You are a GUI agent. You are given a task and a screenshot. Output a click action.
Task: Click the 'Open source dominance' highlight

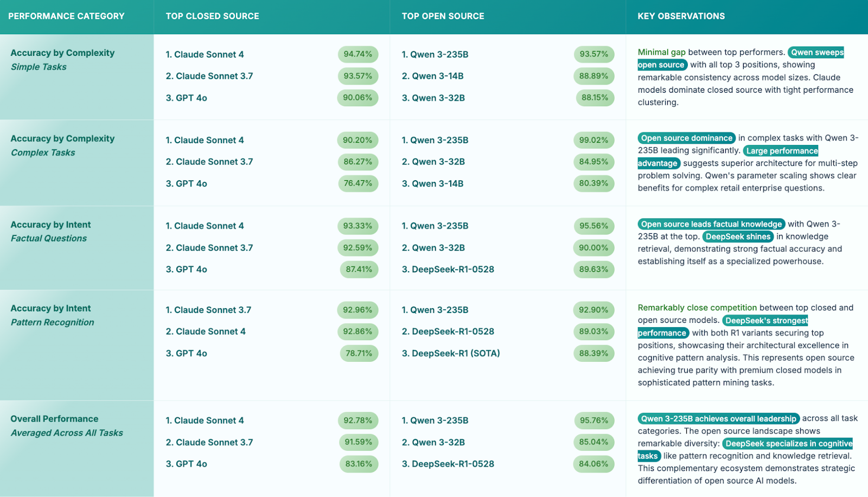tap(687, 138)
